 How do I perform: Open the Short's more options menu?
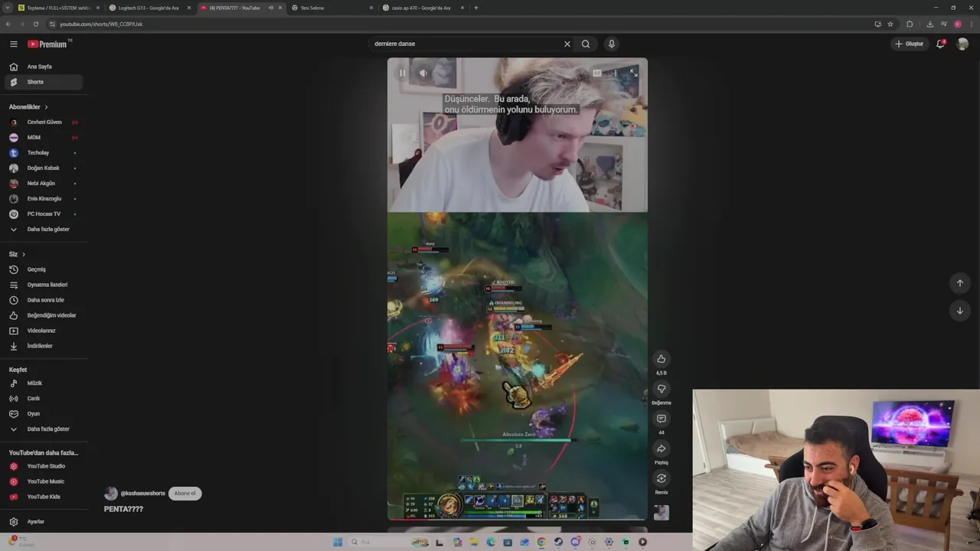(615, 73)
